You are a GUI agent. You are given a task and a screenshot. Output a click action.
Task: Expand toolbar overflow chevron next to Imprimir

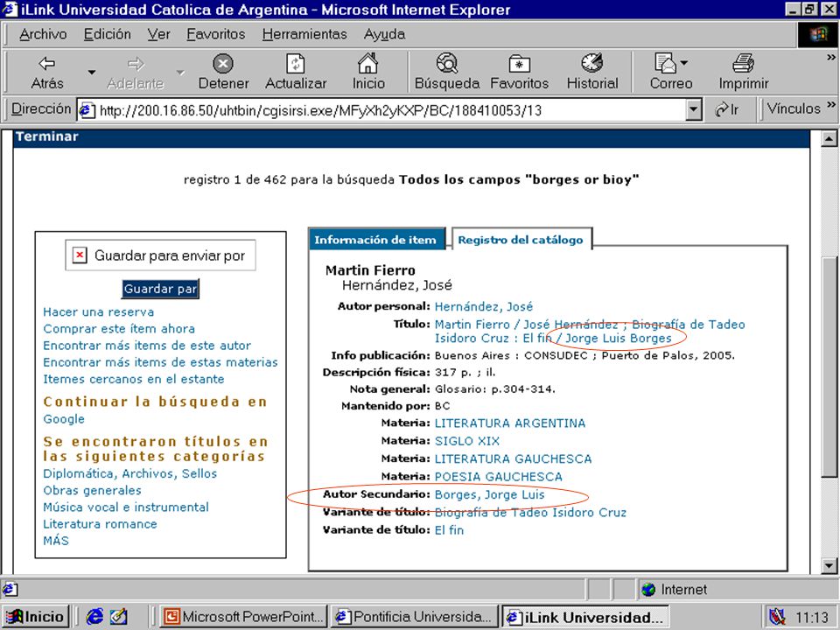pyautogui.click(x=831, y=58)
